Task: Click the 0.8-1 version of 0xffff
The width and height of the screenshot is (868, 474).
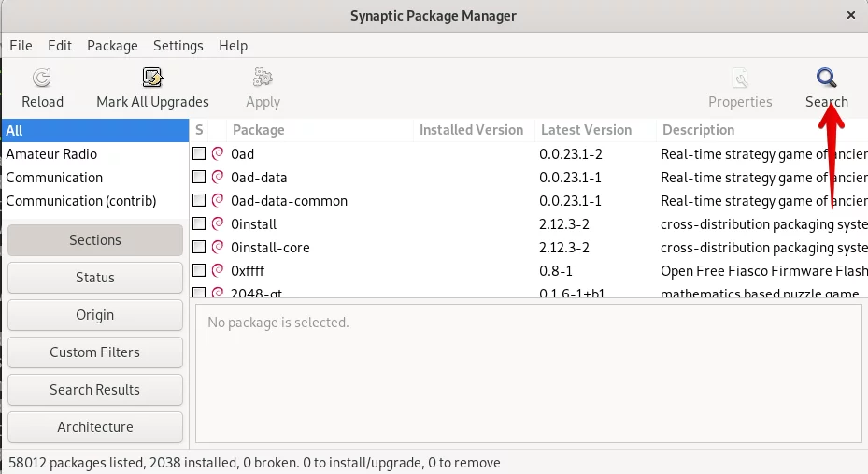Action: coord(556,271)
